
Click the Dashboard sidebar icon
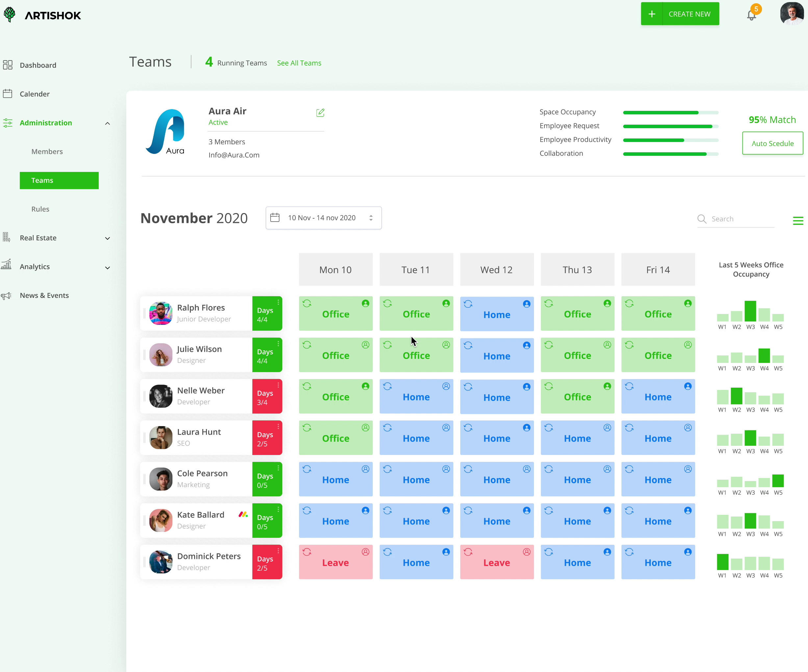click(x=8, y=65)
